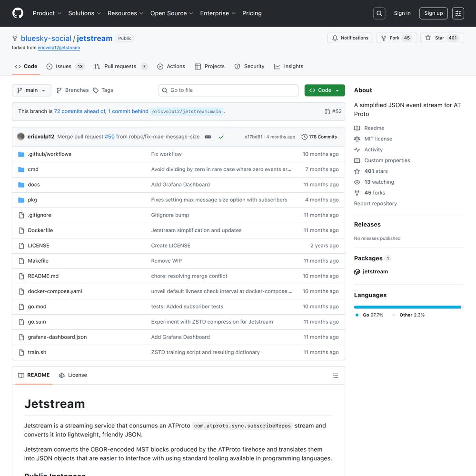Screen dimensions: 476x476
Task: Open commit hash d17bd81
Action: (x=253, y=137)
